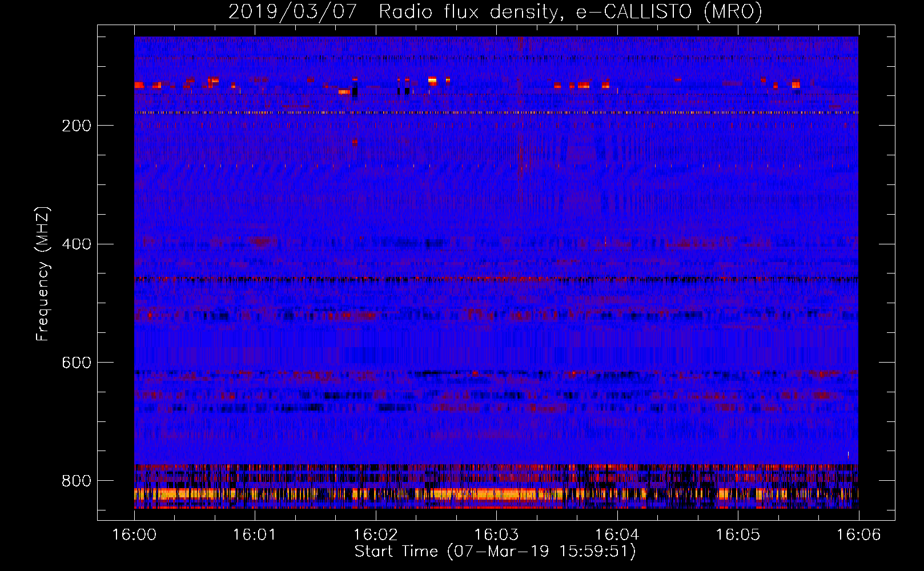Click the 16:02 time tick label
The width and height of the screenshot is (924, 571).
click(376, 535)
